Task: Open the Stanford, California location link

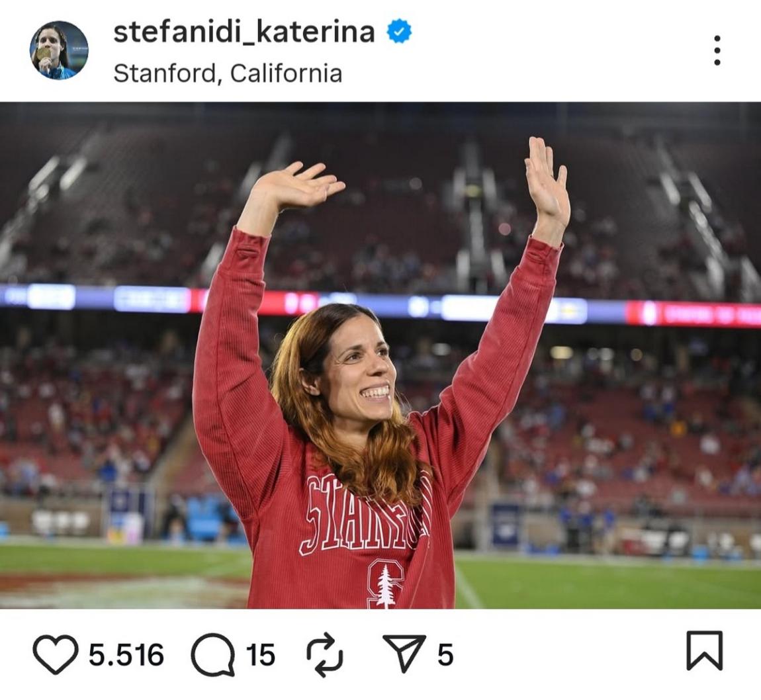Action: [x=228, y=73]
